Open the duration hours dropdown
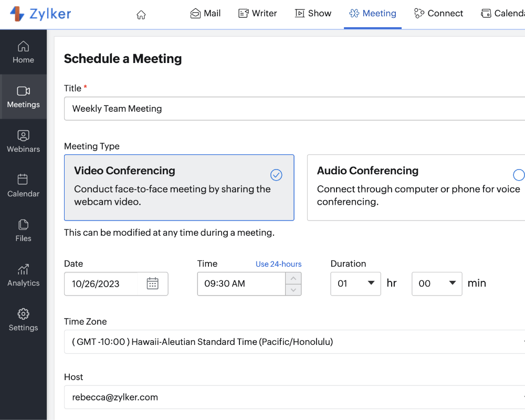The image size is (525, 420). [355, 283]
